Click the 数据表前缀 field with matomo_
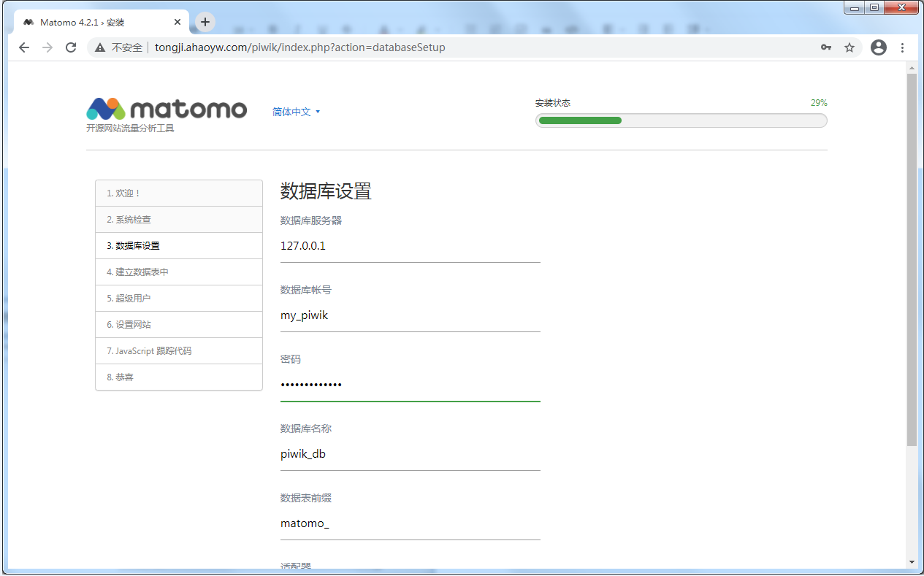The image size is (924, 576). pos(411,523)
